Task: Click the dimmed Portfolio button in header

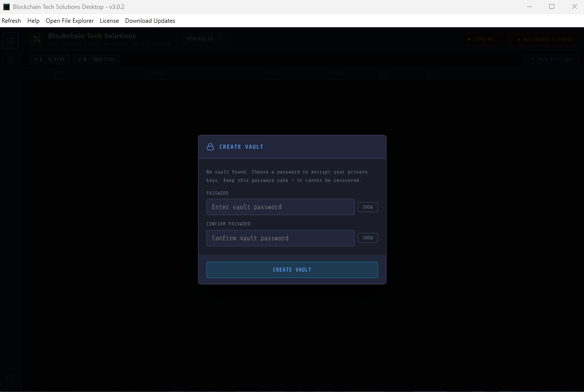Action: (204, 39)
